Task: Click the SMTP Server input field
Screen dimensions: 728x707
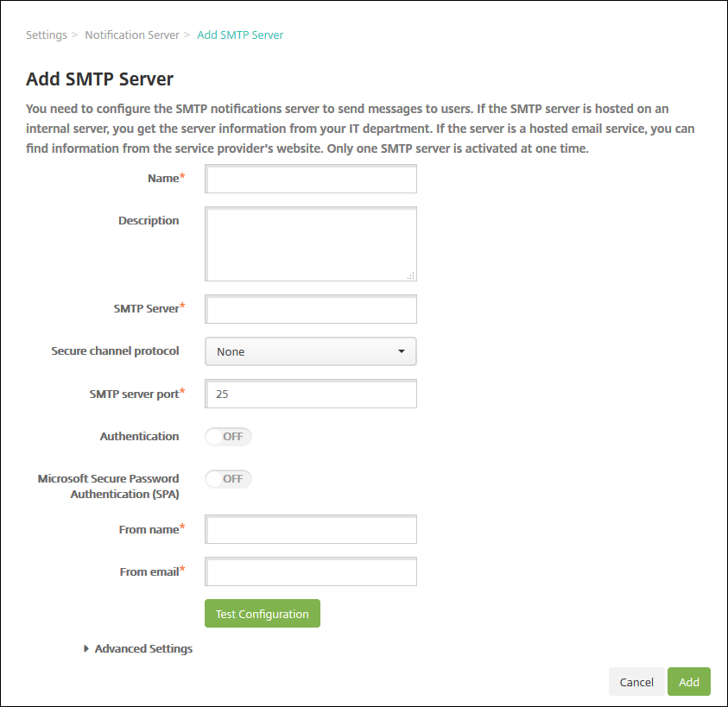Action: click(311, 309)
